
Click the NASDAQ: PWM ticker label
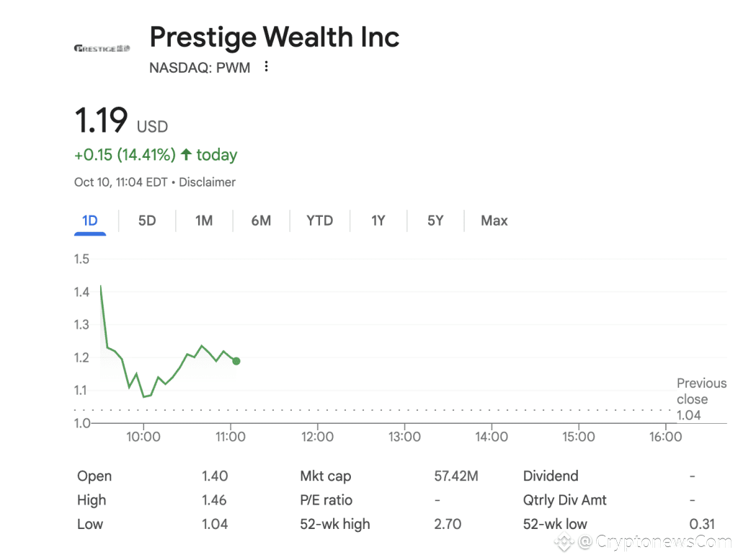pos(200,68)
